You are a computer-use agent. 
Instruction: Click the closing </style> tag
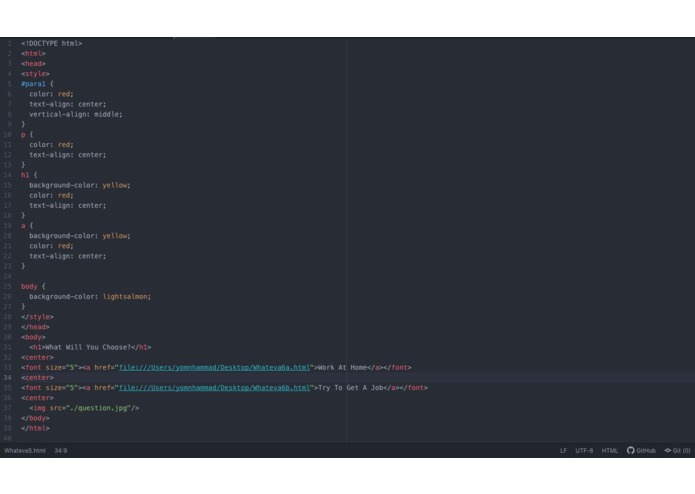click(x=37, y=317)
